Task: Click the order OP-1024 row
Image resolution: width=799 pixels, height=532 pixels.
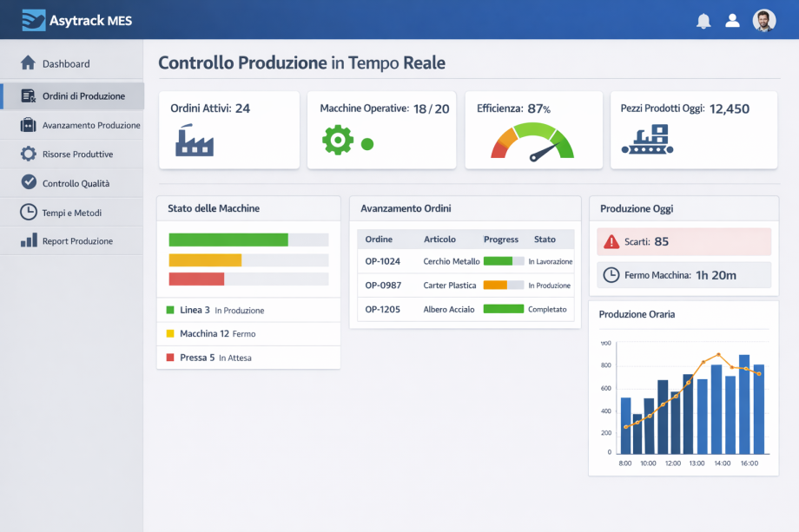Action: pyautogui.click(x=466, y=261)
